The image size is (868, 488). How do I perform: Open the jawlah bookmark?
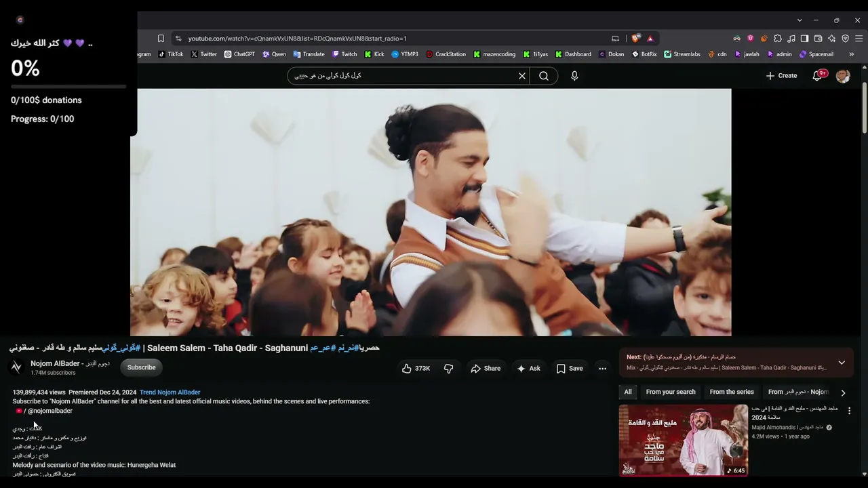tap(747, 54)
